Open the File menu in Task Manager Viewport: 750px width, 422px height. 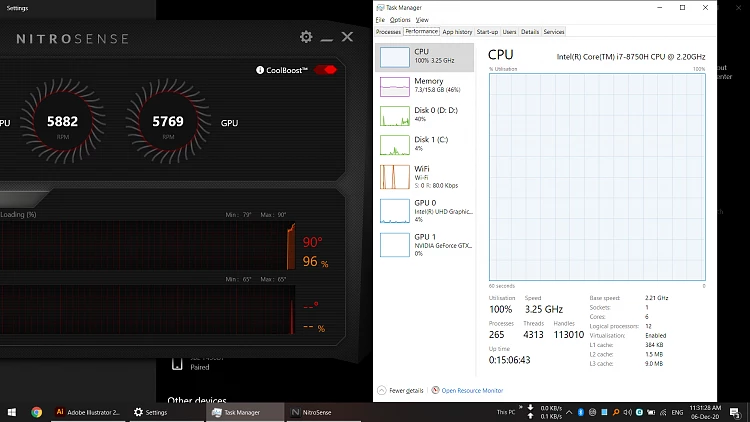pyautogui.click(x=380, y=20)
